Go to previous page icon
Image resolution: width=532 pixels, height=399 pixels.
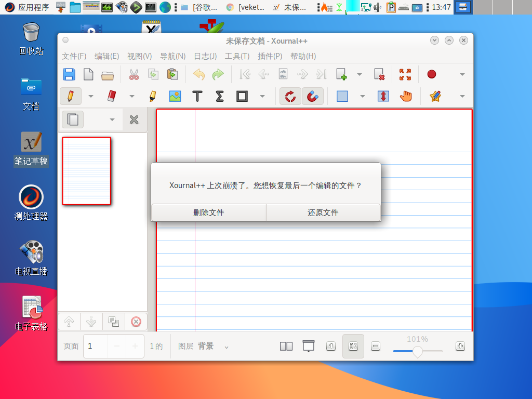point(263,74)
